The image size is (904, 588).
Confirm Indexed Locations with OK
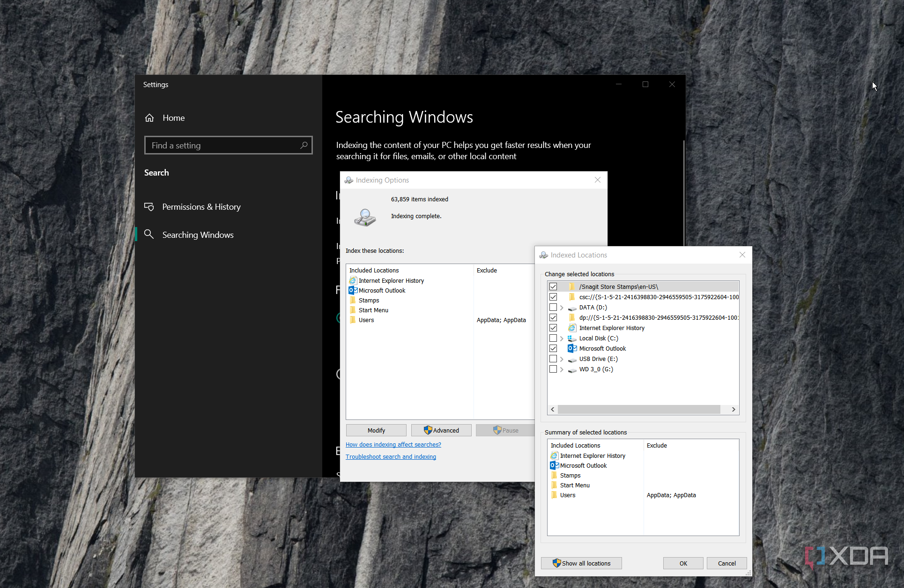(683, 563)
